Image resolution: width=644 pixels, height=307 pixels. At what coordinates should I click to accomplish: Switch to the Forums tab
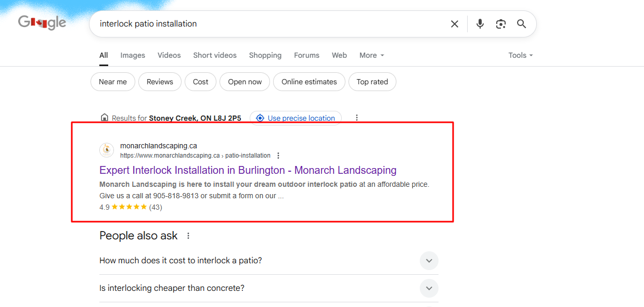tap(307, 55)
